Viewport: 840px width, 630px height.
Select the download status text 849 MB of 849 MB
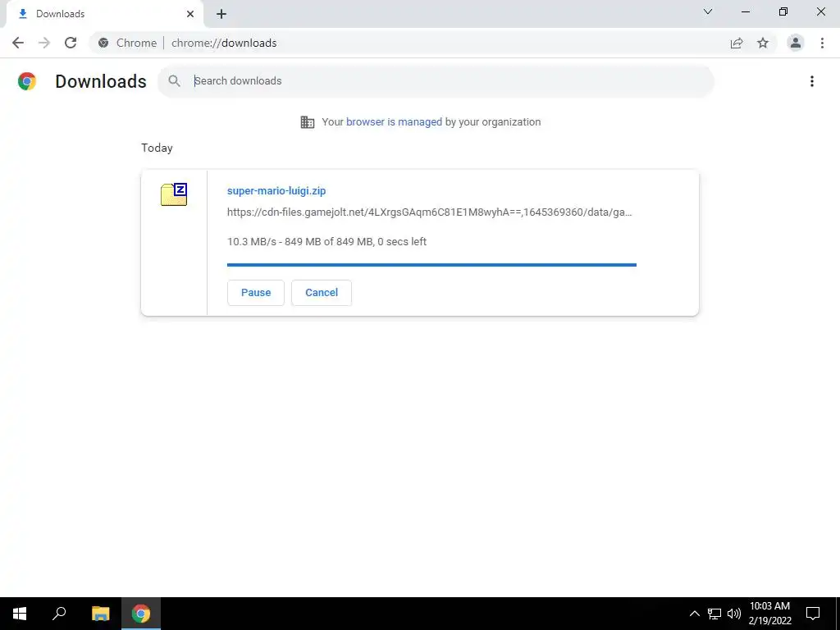[x=329, y=242]
